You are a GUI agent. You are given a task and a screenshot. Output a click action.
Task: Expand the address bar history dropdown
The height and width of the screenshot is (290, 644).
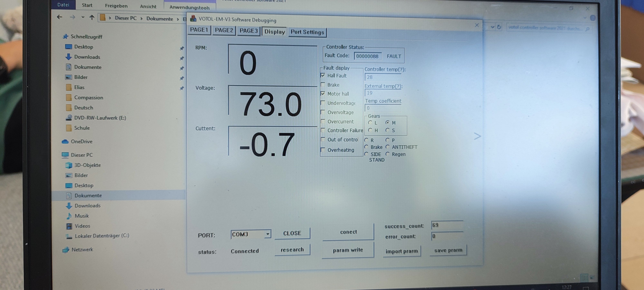[x=492, y=27]
